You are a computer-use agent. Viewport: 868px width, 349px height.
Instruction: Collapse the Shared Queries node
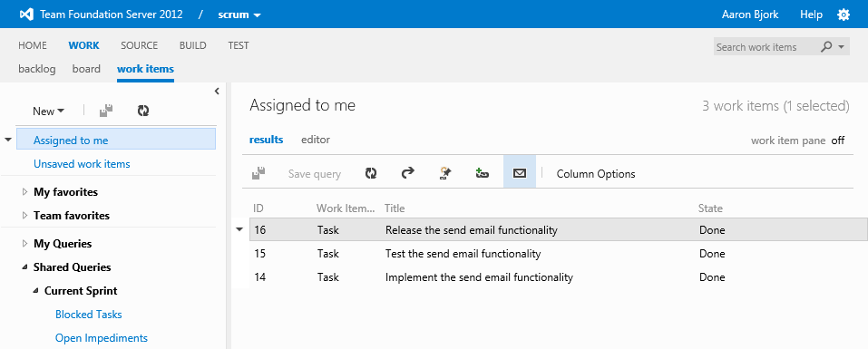pyautogui.click(x=24, y=267)
